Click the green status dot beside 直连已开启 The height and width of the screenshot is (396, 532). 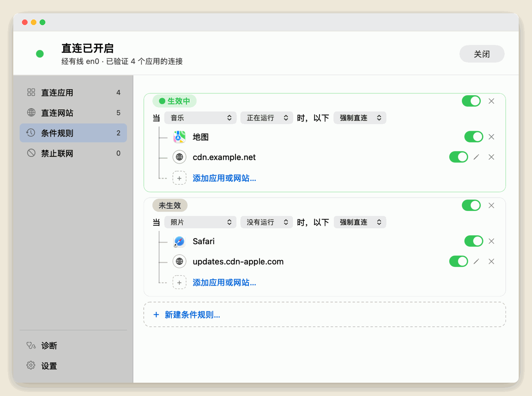tap(40, 54)
